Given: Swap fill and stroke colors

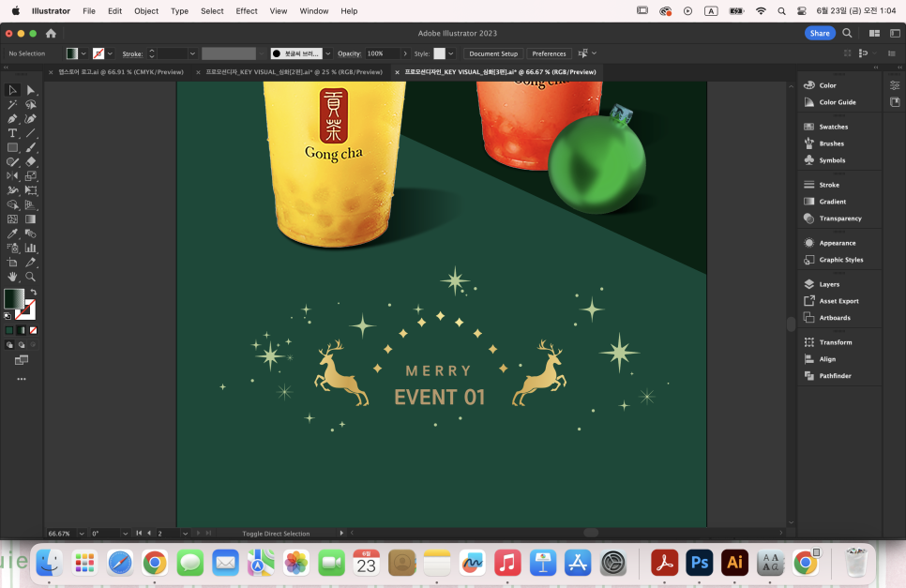Looking at the screenshot, I should (34, 293).
